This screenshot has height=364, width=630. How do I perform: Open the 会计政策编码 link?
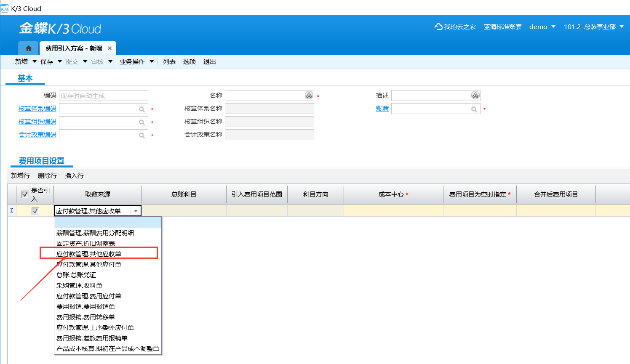[x=37, y=135]
